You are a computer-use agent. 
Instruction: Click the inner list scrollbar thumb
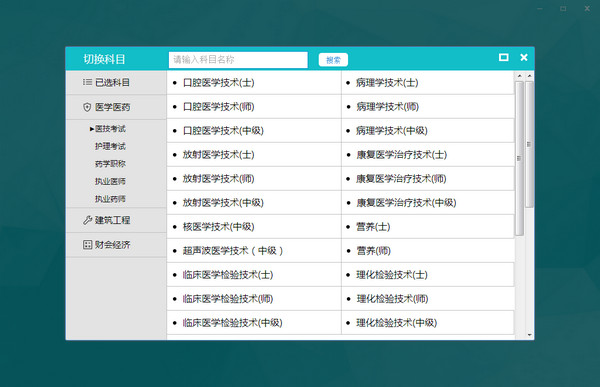coord(519,158)
